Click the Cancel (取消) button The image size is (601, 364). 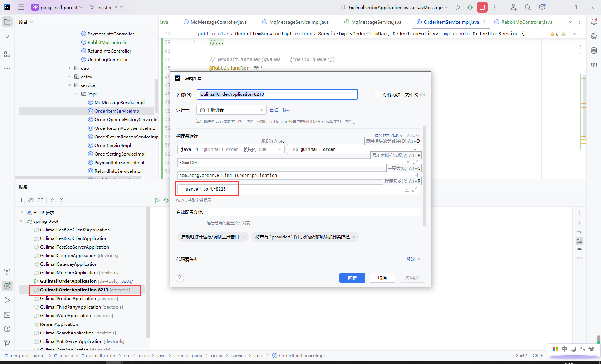click(382, 278)
